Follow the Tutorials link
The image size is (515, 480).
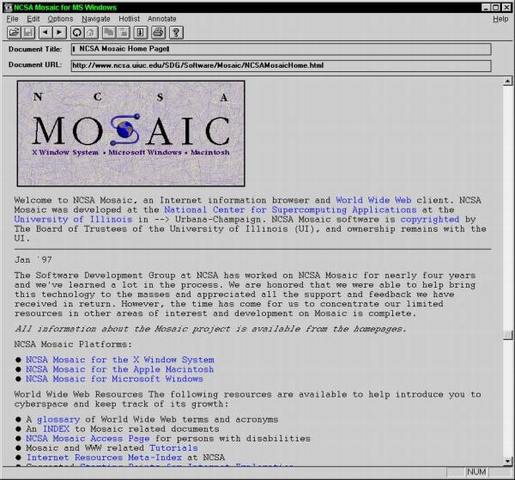coord(173,448)
